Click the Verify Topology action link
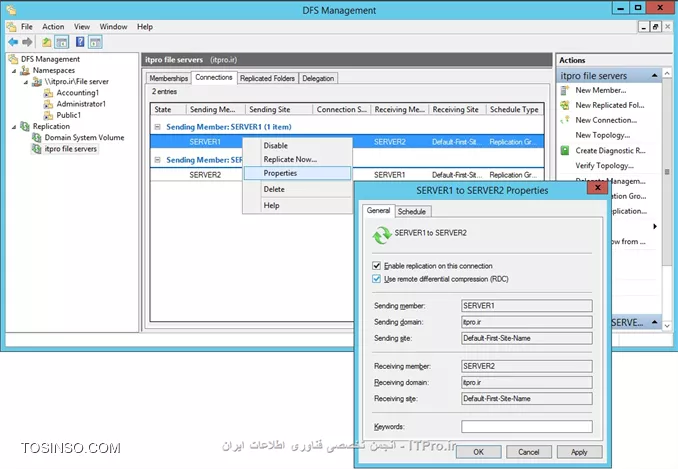Image resolution: width=678 pixels, height=469 pixels. pyautogui.click(x=604, y=166)
